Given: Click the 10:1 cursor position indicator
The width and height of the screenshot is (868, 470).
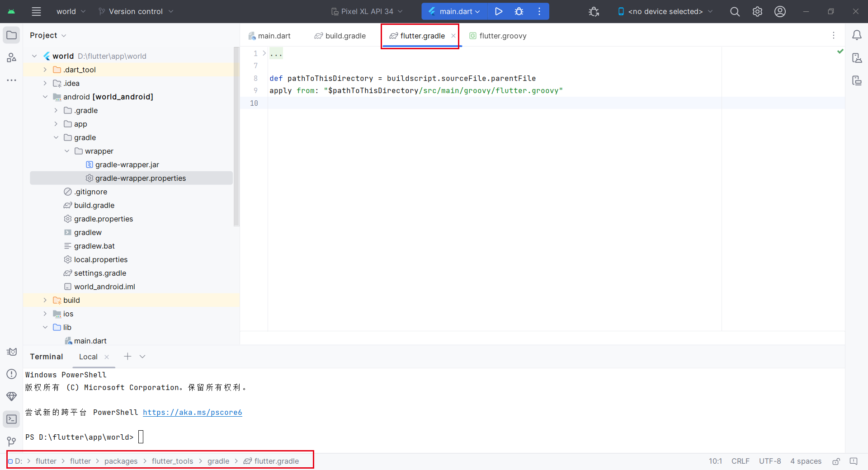Looking at the screenshot, I should point(715,461).
